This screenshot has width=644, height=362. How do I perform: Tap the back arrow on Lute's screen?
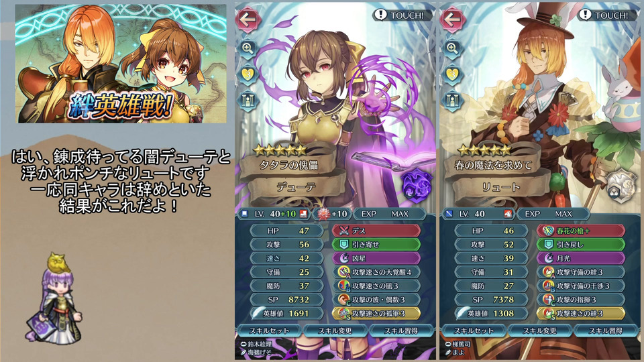click(452, 19)
